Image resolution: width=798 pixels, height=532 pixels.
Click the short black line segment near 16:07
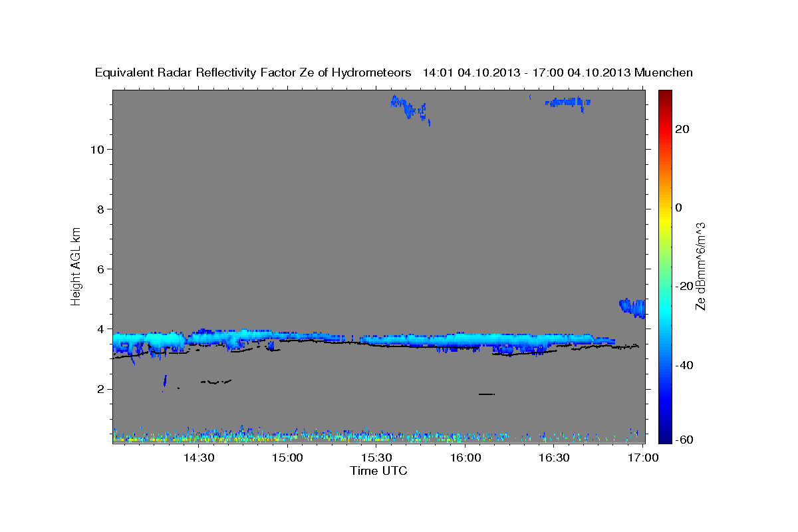click(x=487, y=394)
